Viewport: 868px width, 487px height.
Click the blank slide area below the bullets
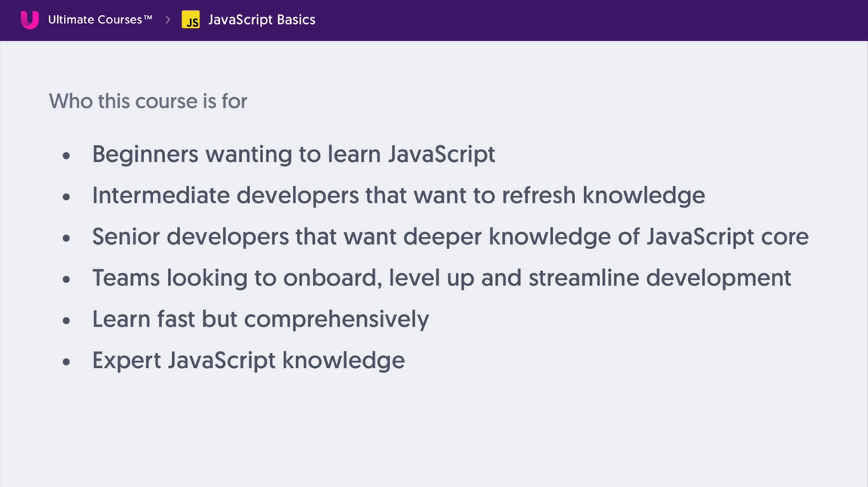point(434,433)
